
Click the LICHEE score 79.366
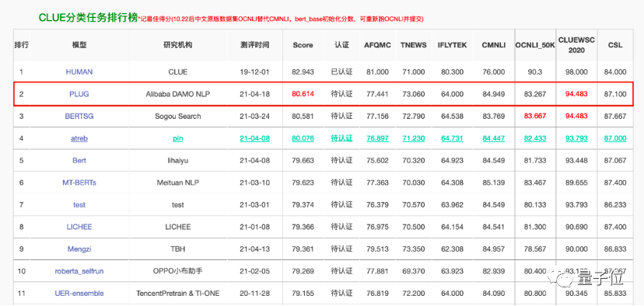coord(303,227)
